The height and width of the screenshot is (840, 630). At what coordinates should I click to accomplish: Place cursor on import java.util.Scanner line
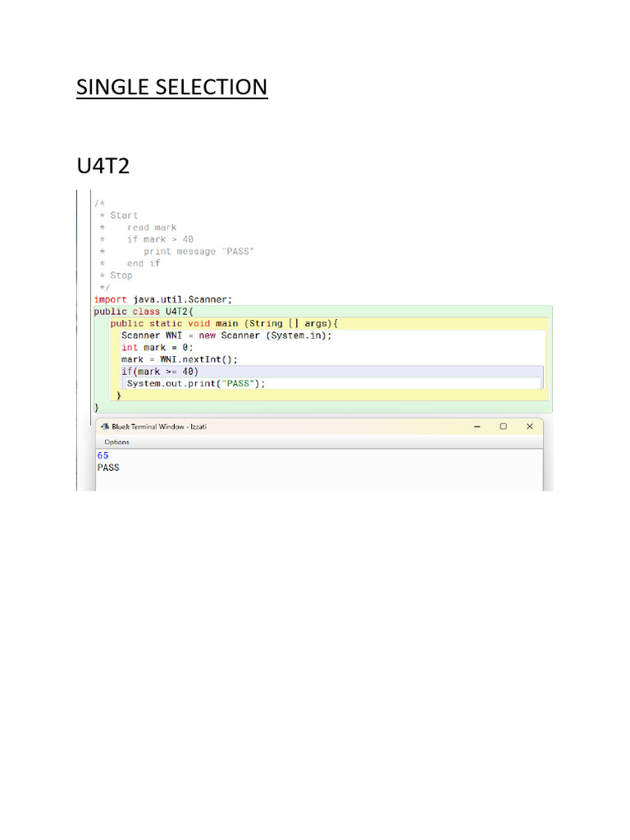click(163, 299)
